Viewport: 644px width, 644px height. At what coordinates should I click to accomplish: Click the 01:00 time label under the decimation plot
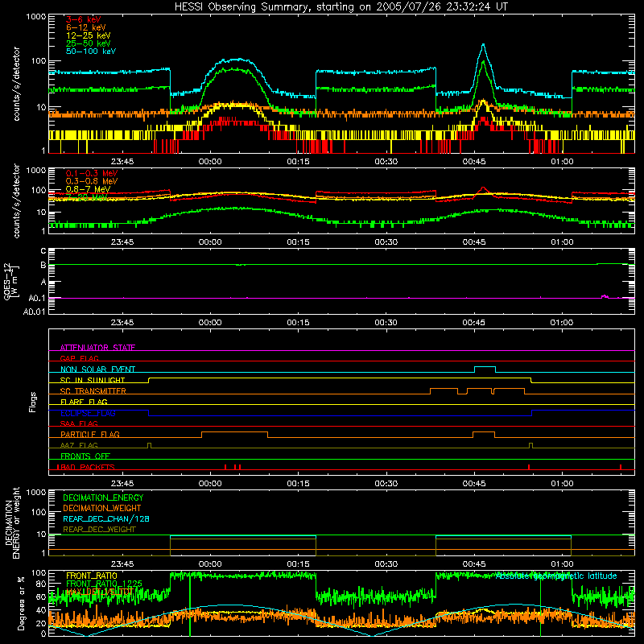(x=562, y=564)
